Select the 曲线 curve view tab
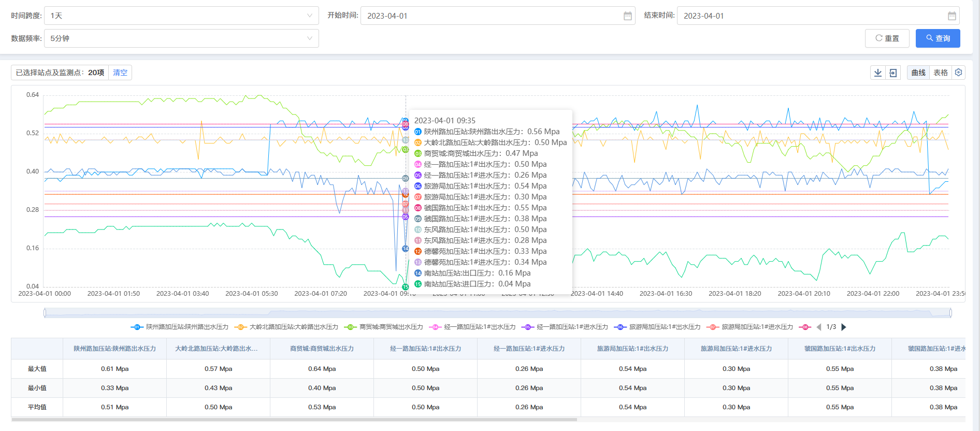The image size is (980, 431). tap(918, 73)
